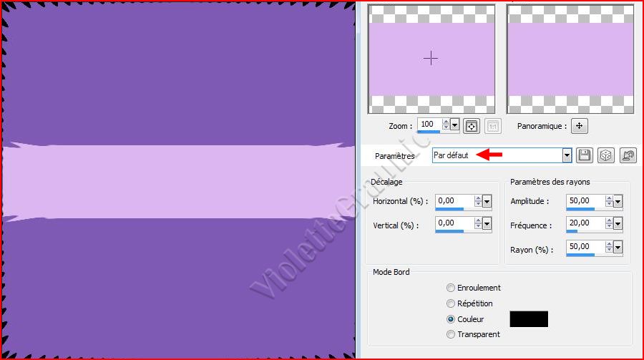644x360 pixels.
Task: Select the Enroulement edge mode
Action: click(450, 288)
